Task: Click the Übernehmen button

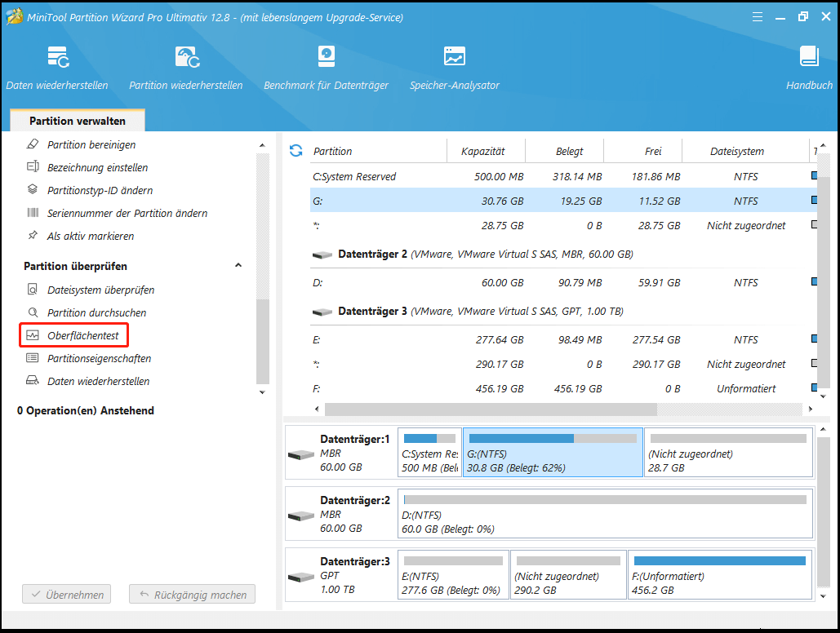Action: (66, 594)
